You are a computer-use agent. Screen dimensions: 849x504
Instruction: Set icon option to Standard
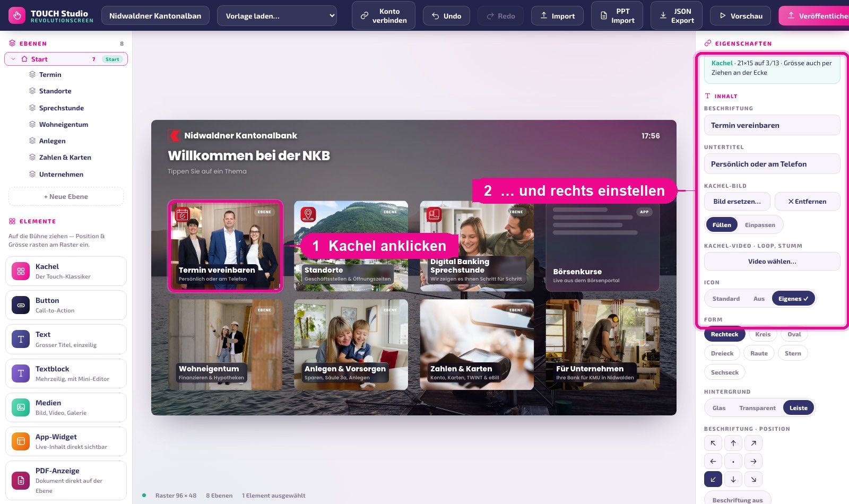pyautogui.click(x=726, y=299)
